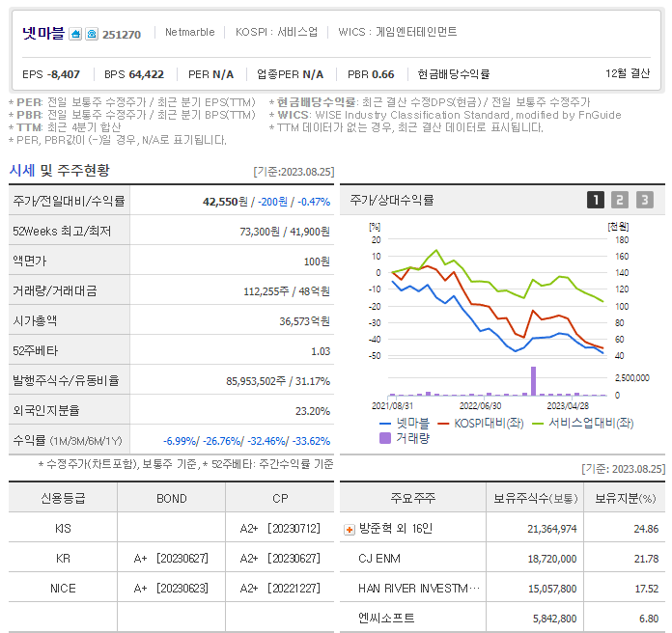Screen dimensions: 672x633
Task: Click the 73,300원 / 41,900원 52-week value
Action: (285, 232)
